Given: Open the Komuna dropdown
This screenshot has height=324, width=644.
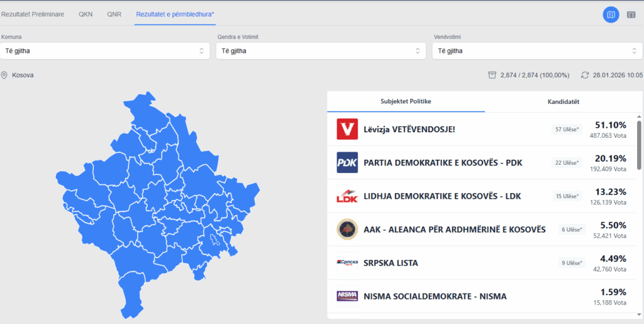Looking at the screenshot, I should (x=105, y=51).
